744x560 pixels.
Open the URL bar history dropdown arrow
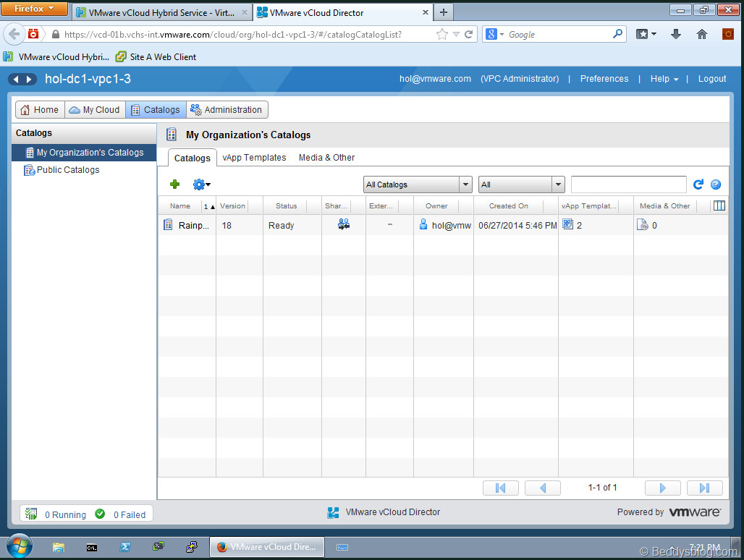[456, 34]
